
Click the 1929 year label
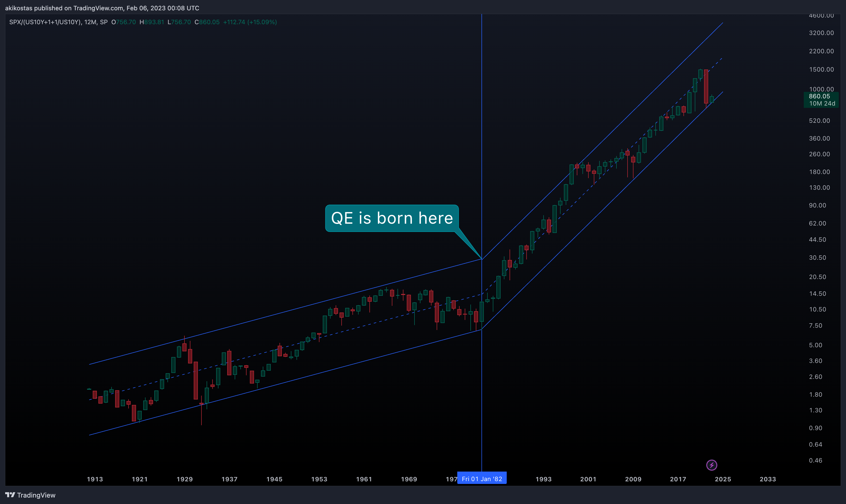184,479
